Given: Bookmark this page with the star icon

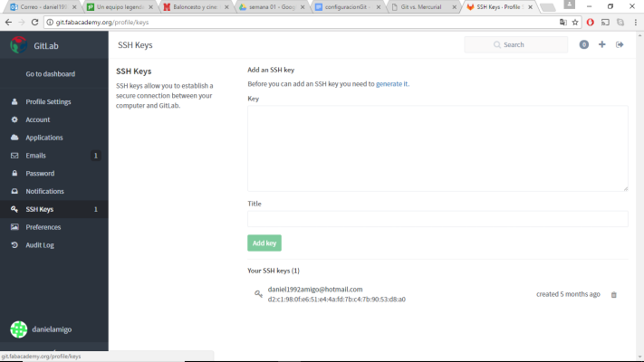Looking at the screenshot, I should coord(575,22).
